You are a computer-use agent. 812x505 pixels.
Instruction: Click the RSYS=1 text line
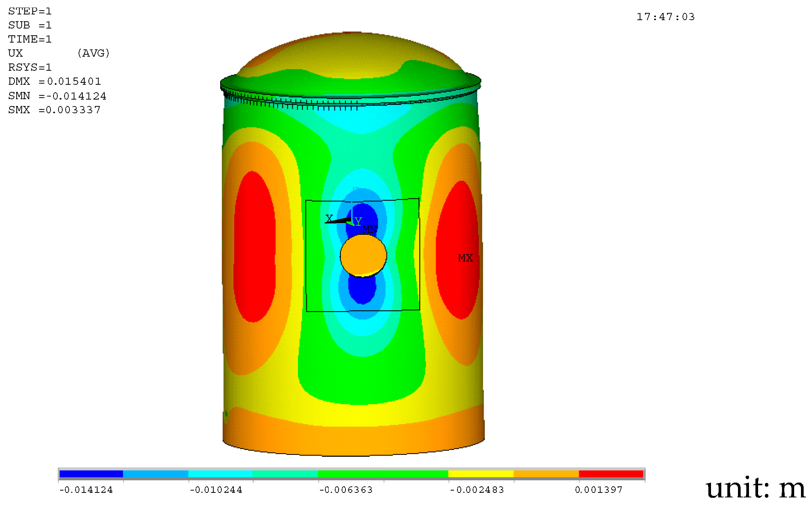pyautogui.click(x=30, y=67)
